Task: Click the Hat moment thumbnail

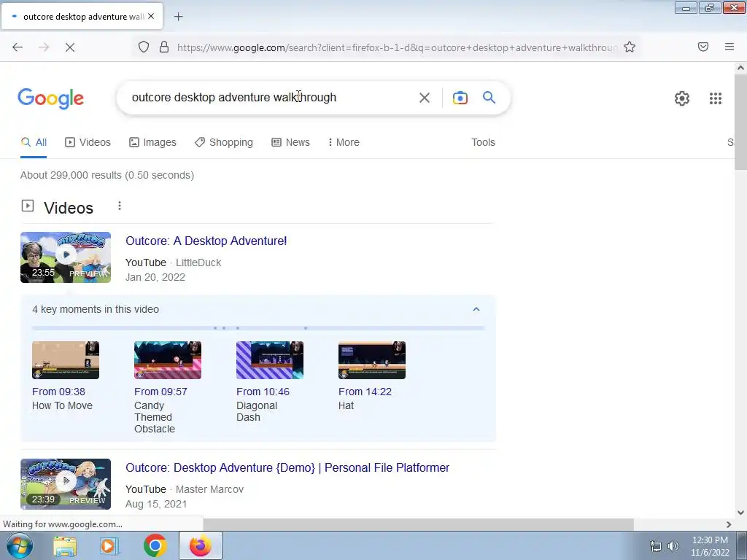Action: coord(372,360)
